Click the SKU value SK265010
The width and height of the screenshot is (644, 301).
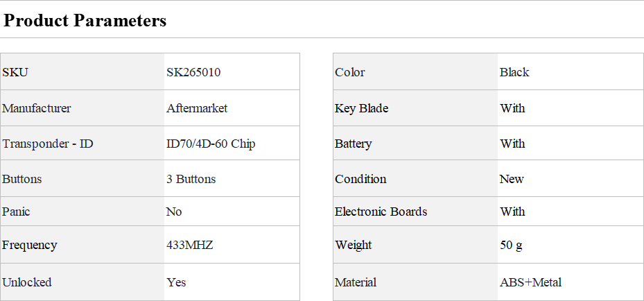click(193, 72)
